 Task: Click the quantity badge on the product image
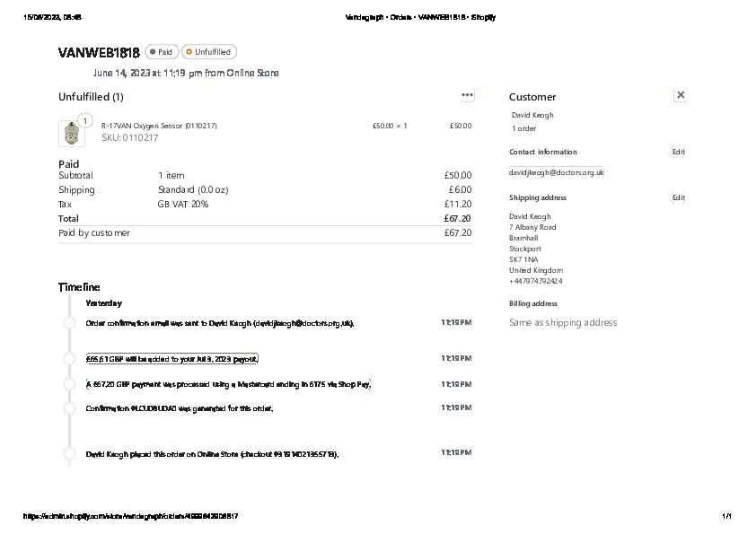point(84,120)
